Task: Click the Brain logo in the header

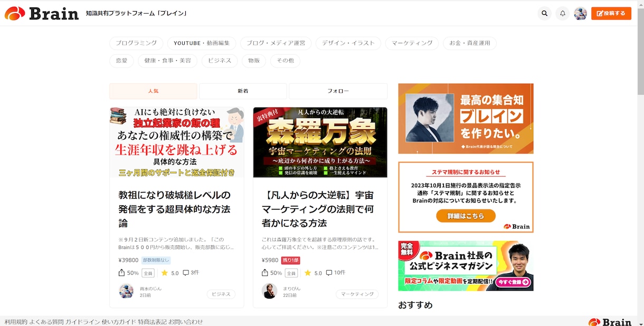Action: [42, 13]
